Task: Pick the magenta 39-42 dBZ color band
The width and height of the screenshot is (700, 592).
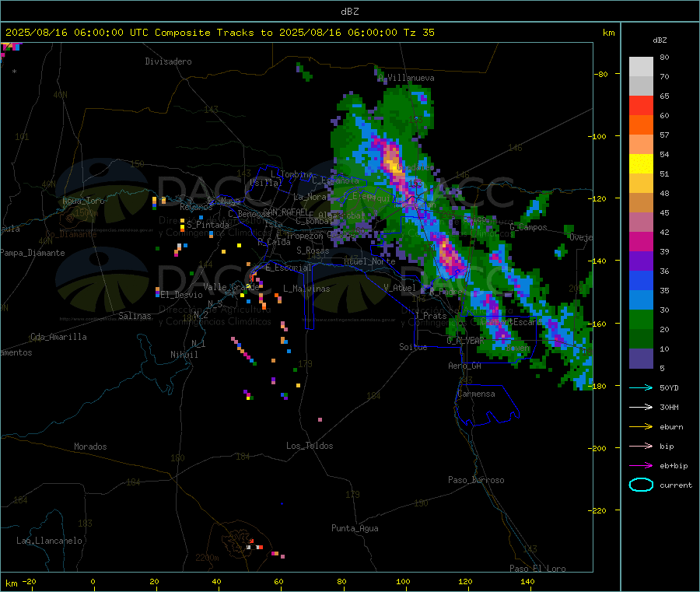Action: 641,241
